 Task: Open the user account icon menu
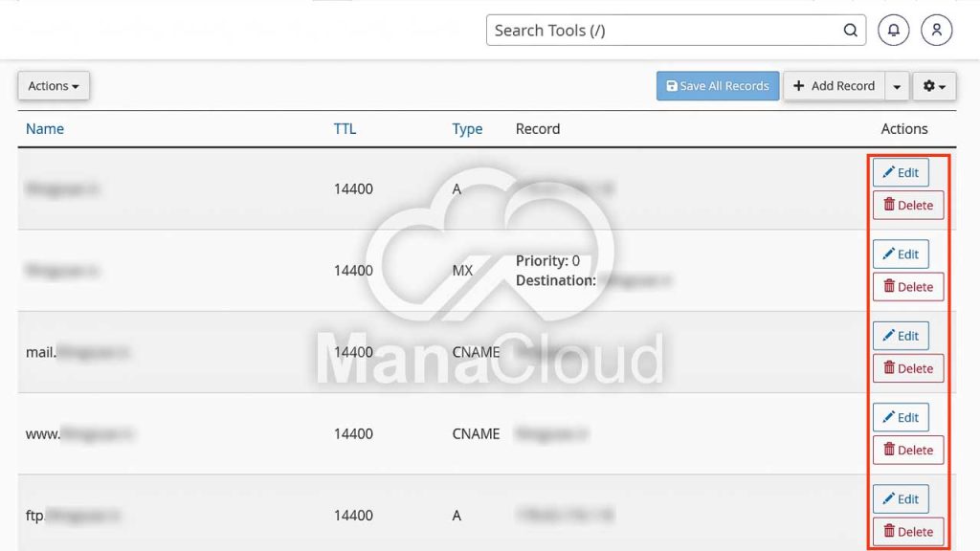click(x=936, y=31)
